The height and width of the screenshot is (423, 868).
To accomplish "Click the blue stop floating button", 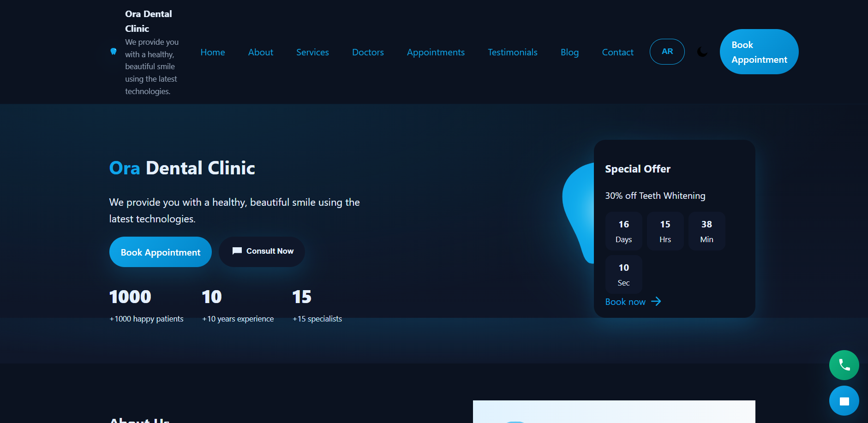I will pos(844,400).
